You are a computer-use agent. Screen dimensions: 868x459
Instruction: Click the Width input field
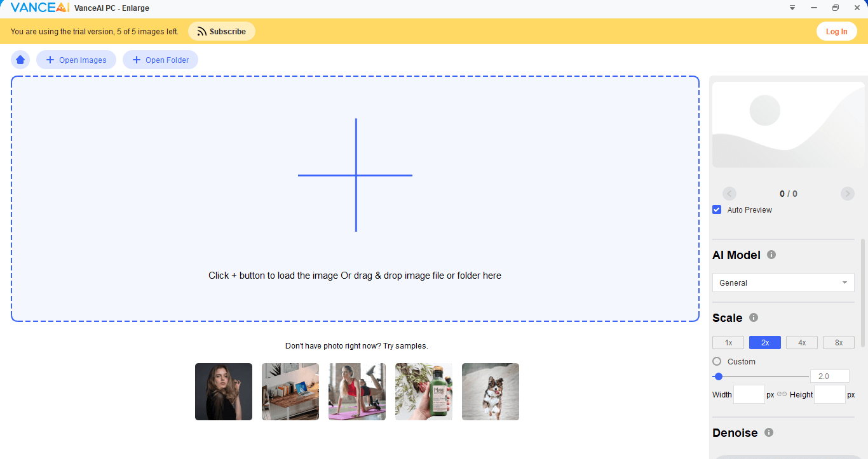tap(749, 394)
